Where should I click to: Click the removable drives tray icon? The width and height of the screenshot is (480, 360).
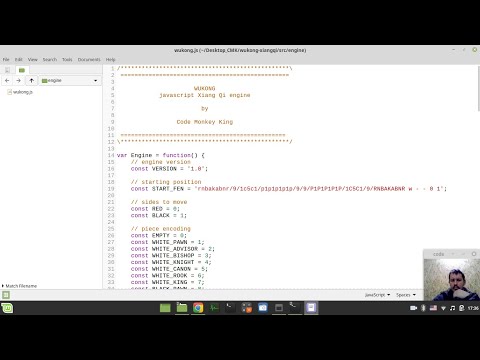(x=462, y=308)
